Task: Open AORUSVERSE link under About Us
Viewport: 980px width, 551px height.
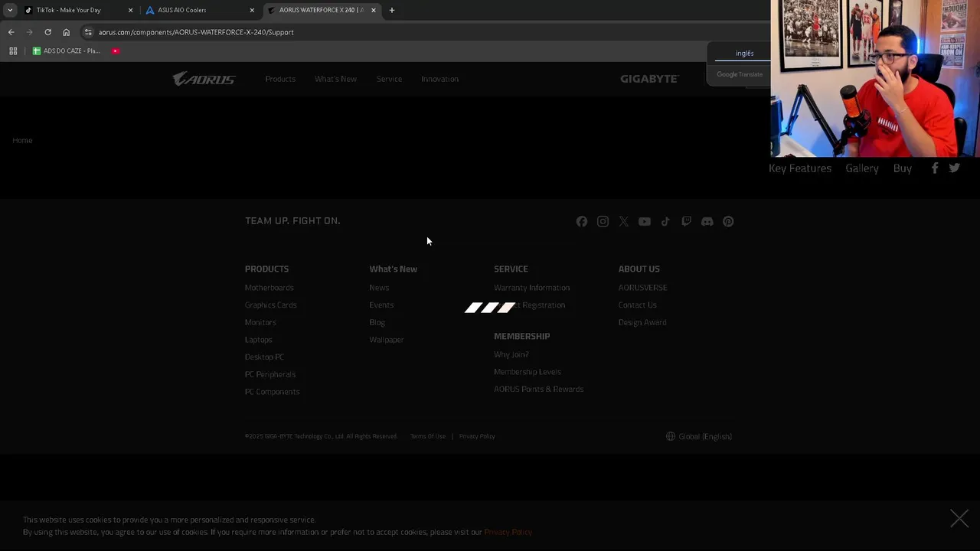Action: (x=642, y=288)
